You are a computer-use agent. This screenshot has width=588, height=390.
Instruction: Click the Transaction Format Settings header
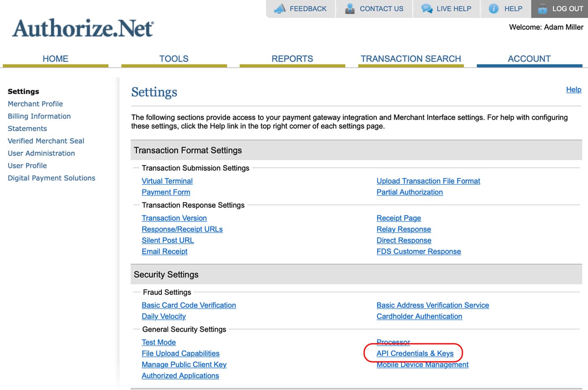click(188, 150)
